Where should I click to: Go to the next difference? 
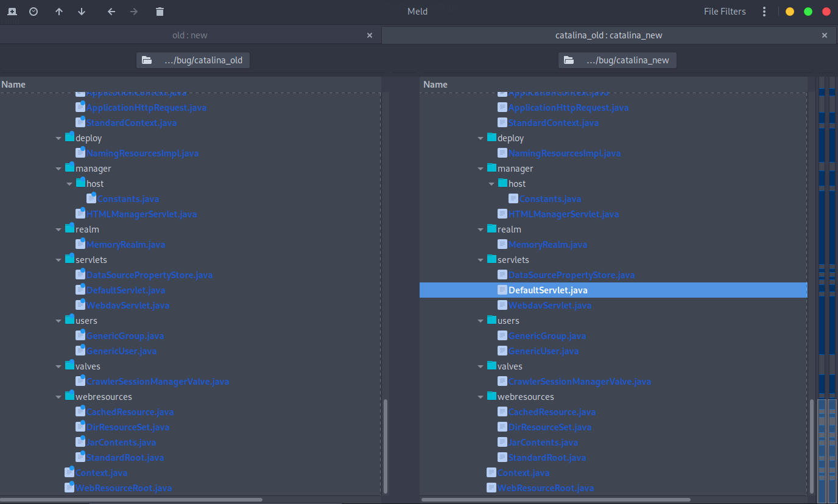82,11
